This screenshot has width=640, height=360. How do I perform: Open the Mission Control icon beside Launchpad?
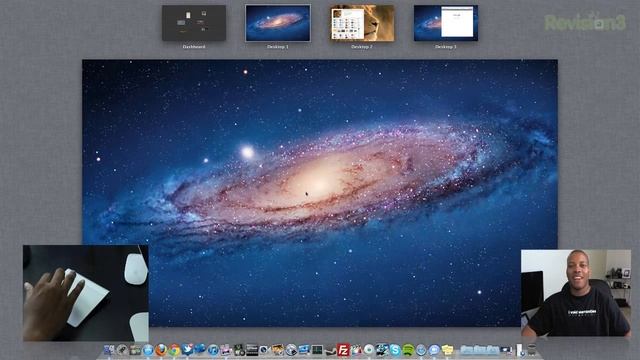(x=135, y=350)
